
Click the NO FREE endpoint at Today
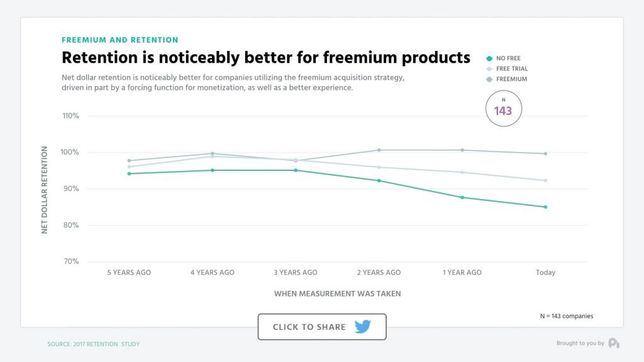[x=546, y=206]
